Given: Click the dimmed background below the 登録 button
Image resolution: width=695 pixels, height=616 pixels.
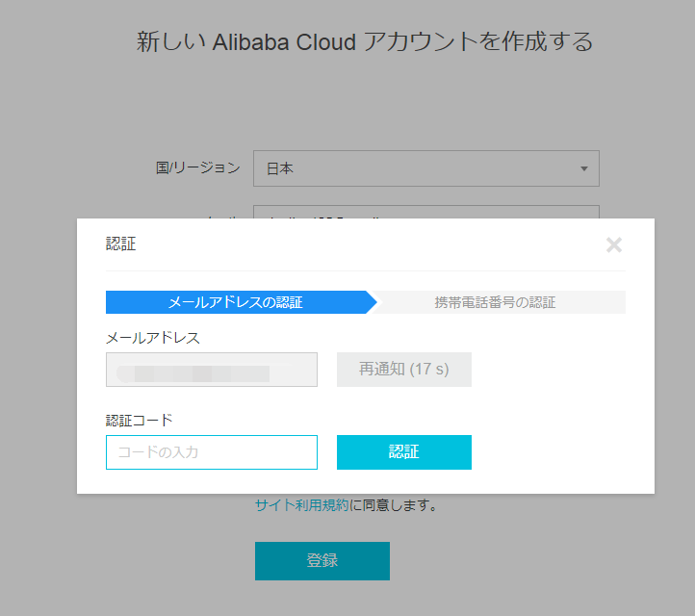Looking at the screenshot, I should [322, 599].
